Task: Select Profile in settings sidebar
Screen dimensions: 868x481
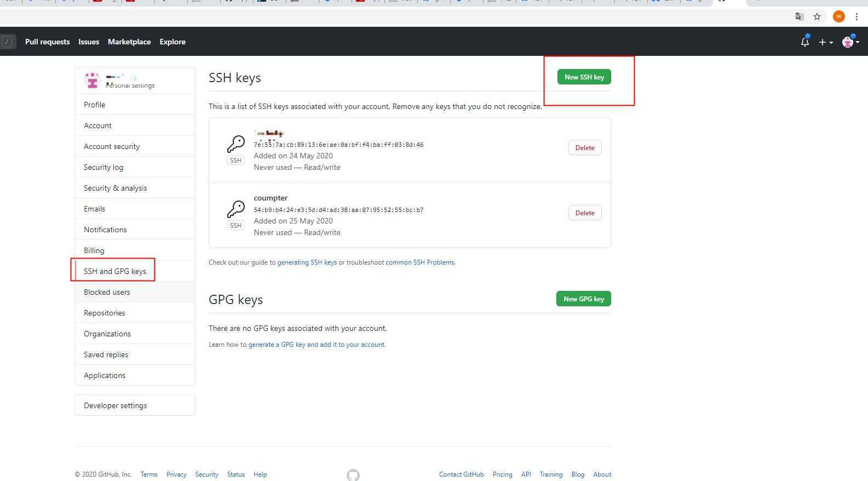Action: point(135,105)
